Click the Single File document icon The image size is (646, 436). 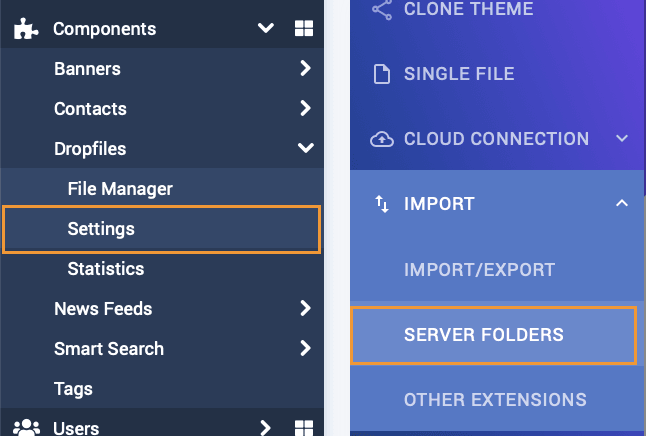pyautogui.click(x=381, y=74)
